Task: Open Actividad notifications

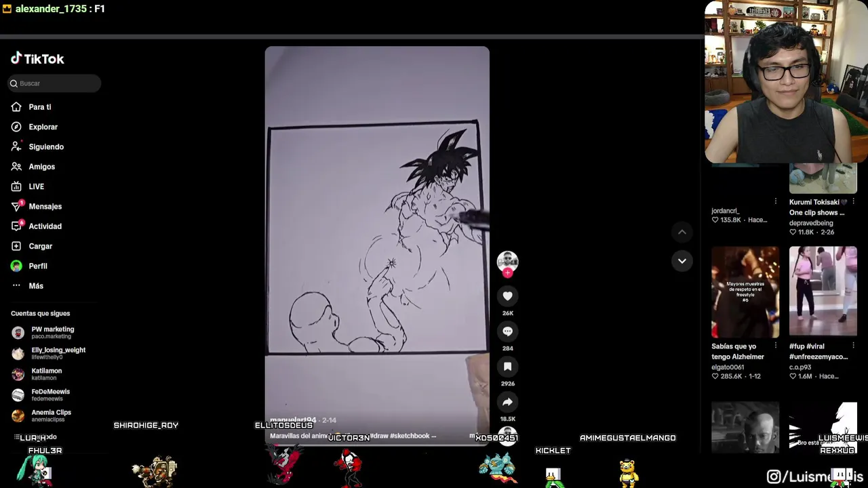Action: [x=45, y=226]
